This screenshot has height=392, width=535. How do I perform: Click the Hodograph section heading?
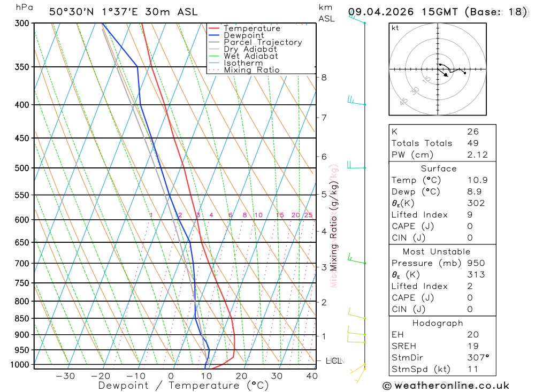pos(438,323)
